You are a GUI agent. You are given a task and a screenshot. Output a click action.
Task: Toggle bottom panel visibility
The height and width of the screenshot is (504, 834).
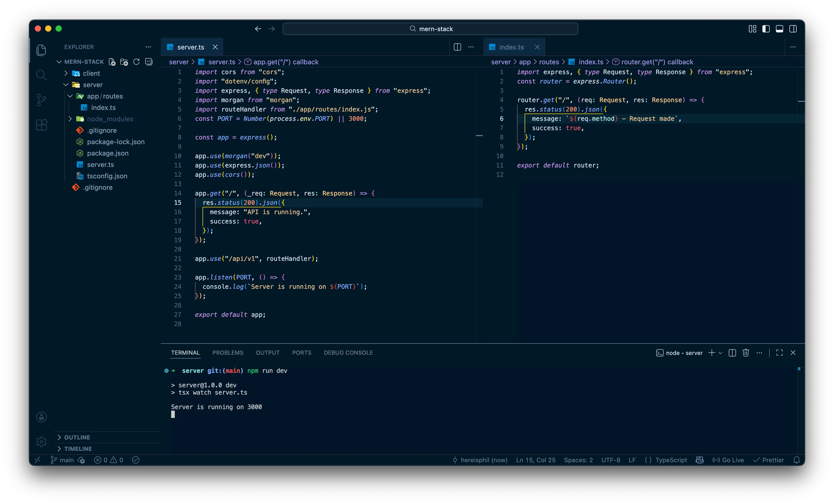[x=779, y=29]
